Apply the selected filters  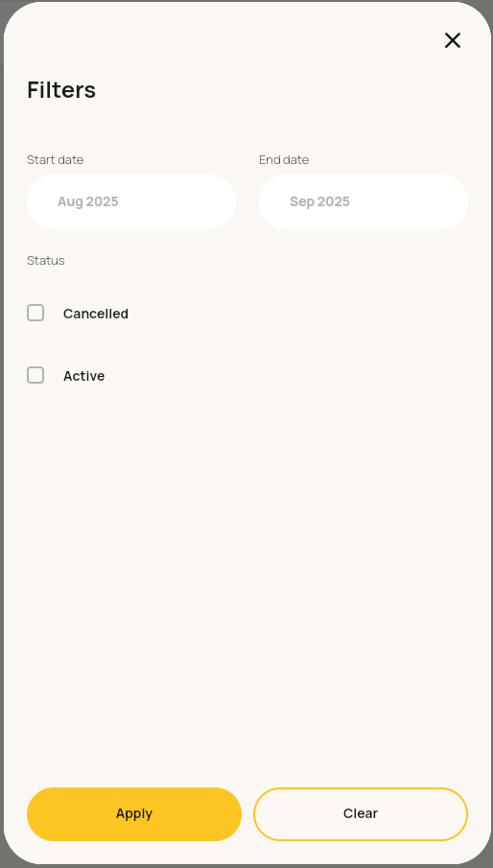pos(134,813)
